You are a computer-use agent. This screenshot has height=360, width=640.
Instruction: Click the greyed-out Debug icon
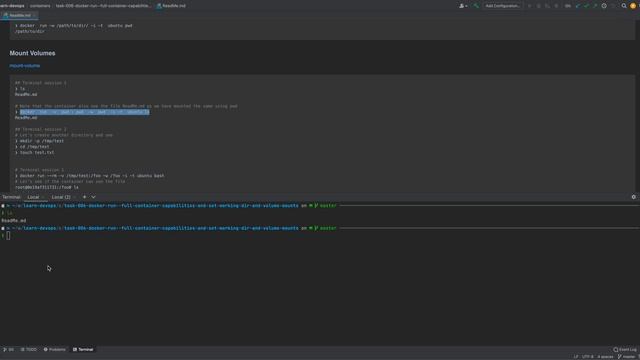tap(539, 6)
